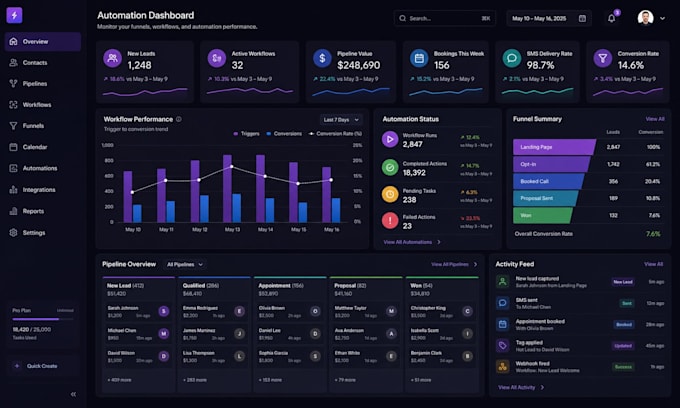Open Sarah Johnson pipeline card
This screenshot has height=408, width=680.
click(138, 311)
